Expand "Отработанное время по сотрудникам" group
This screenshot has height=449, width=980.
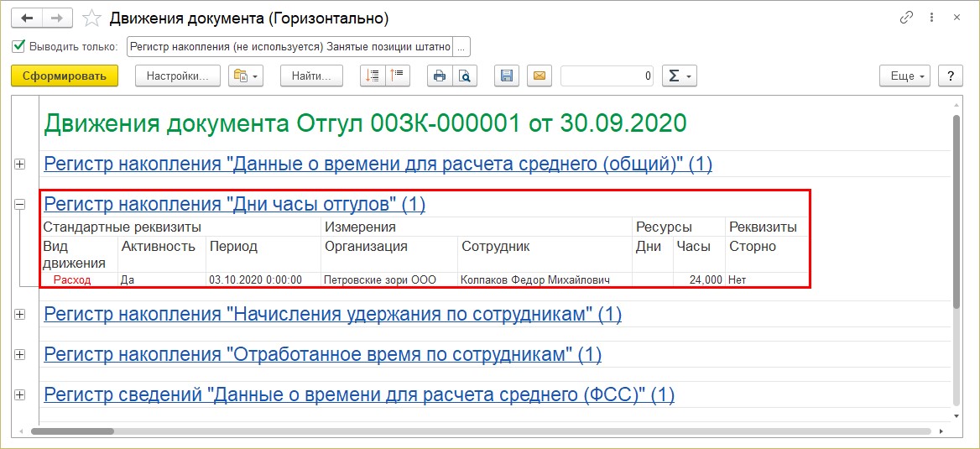[19, 354]
